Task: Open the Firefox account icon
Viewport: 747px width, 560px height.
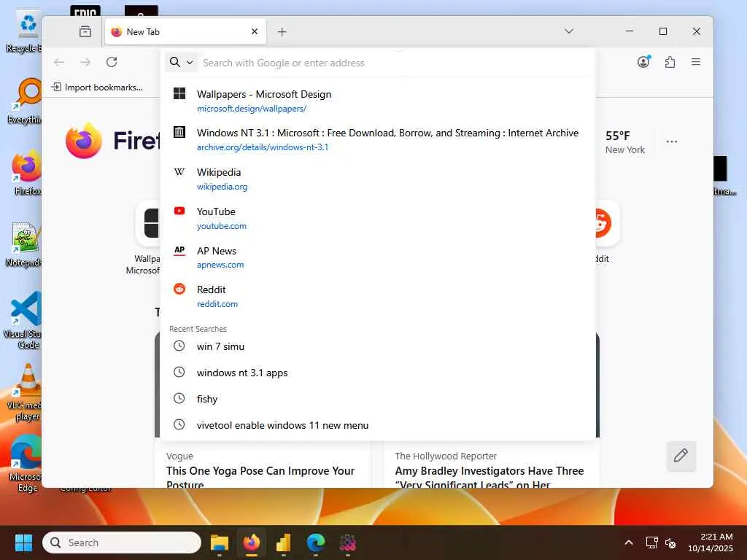Action: pyautogui.click(x=643, y=62)
